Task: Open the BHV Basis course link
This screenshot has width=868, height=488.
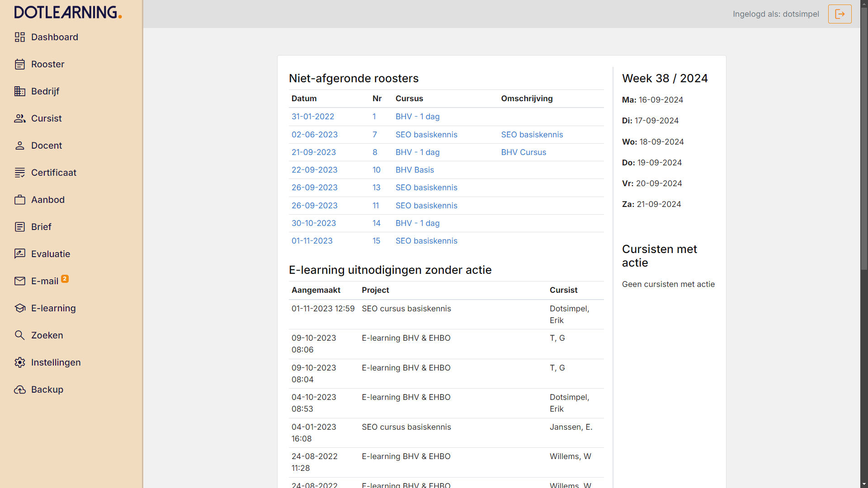Action: 415,170
